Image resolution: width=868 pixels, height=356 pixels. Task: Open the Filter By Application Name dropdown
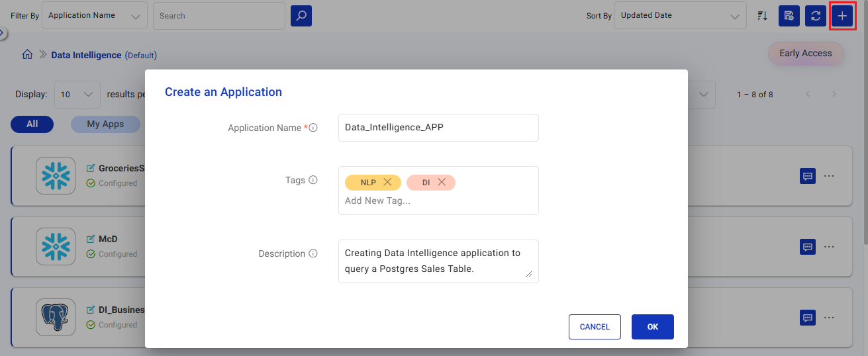[95, 16]
